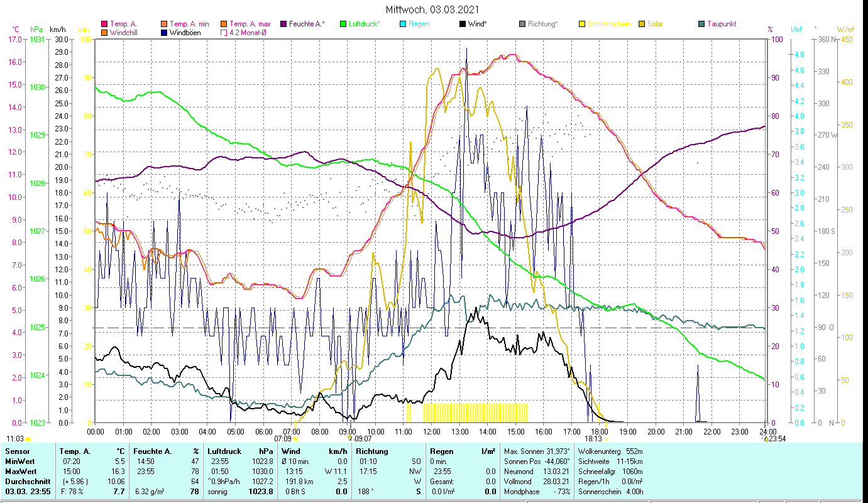The height and width of the screenshot is (503, 868).
Task: Click the 'Sonnenschein 4:00h' entry
Action: click(x=610, y=491)
